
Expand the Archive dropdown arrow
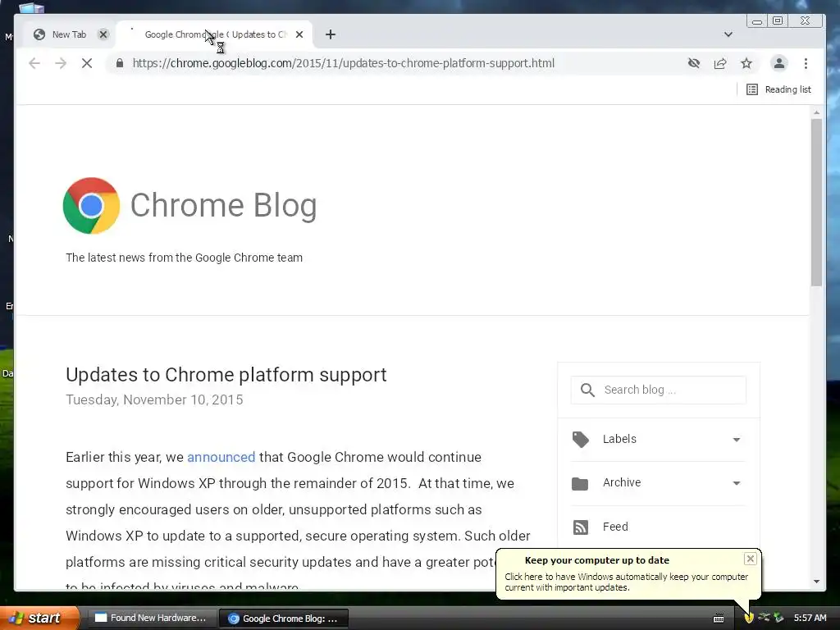pyautogui.click(x=737, y=483)
